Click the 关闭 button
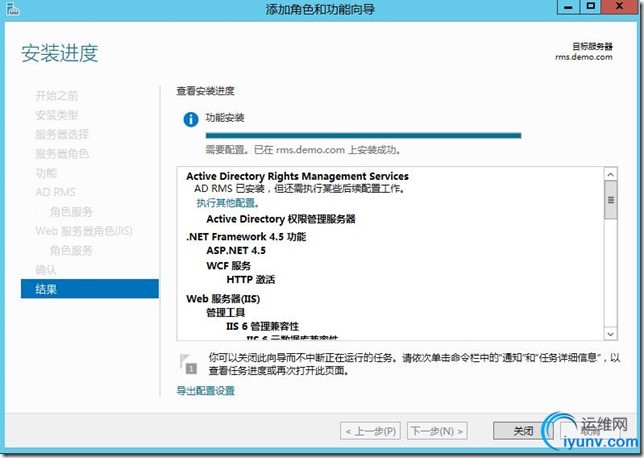The width and height of the screenshot is (644, 458). click(523, 431)
